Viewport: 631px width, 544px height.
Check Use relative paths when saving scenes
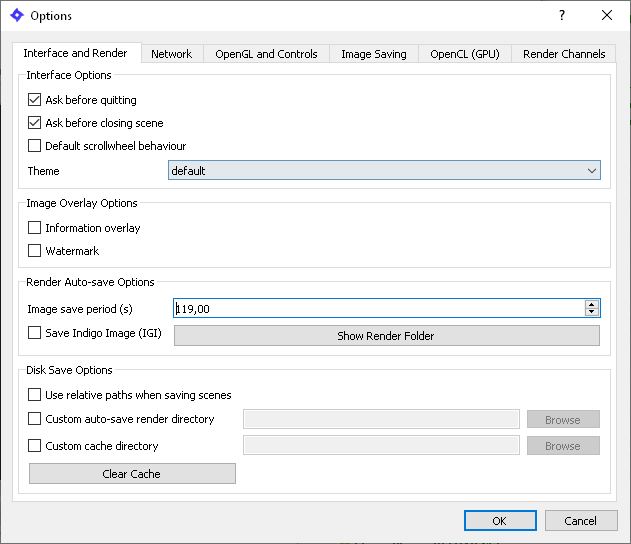(36, 395)
